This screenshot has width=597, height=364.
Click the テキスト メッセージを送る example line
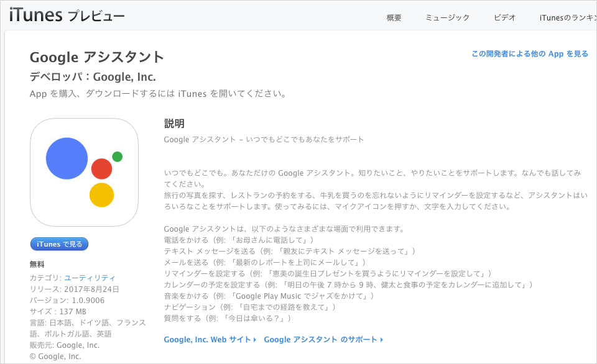[290, 251]
